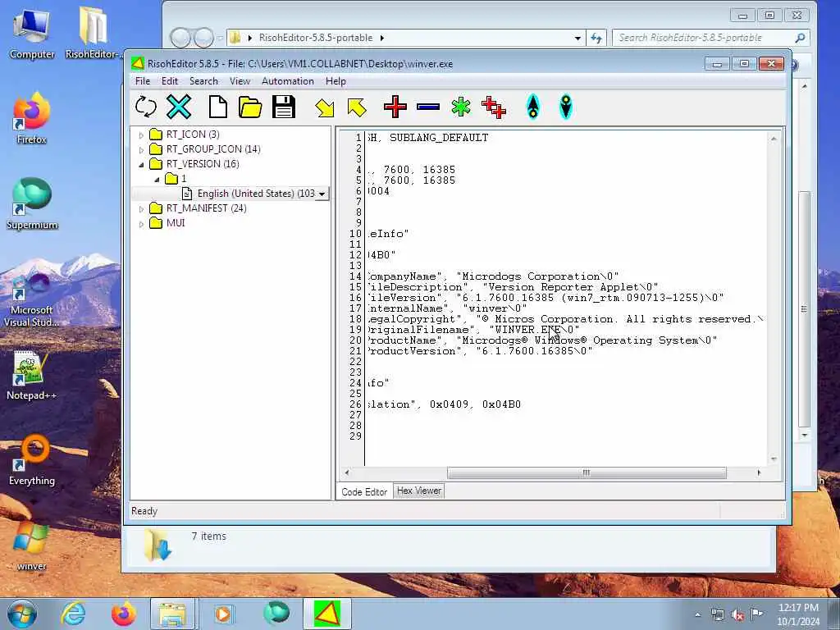
Task: Collapse the folder named 1 under RT_VERSION
Action: 157,180
